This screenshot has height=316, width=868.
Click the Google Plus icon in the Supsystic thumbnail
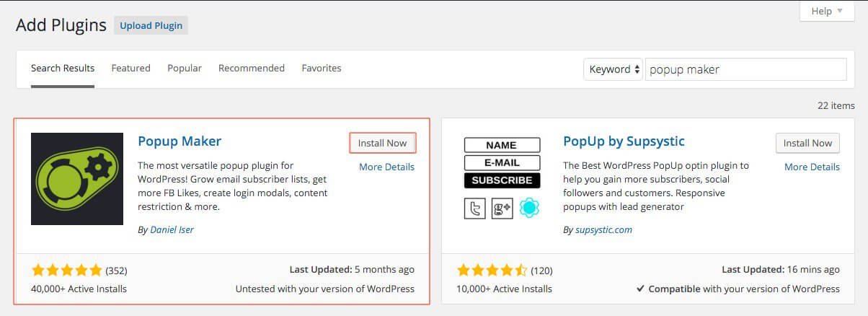(502, 208)
